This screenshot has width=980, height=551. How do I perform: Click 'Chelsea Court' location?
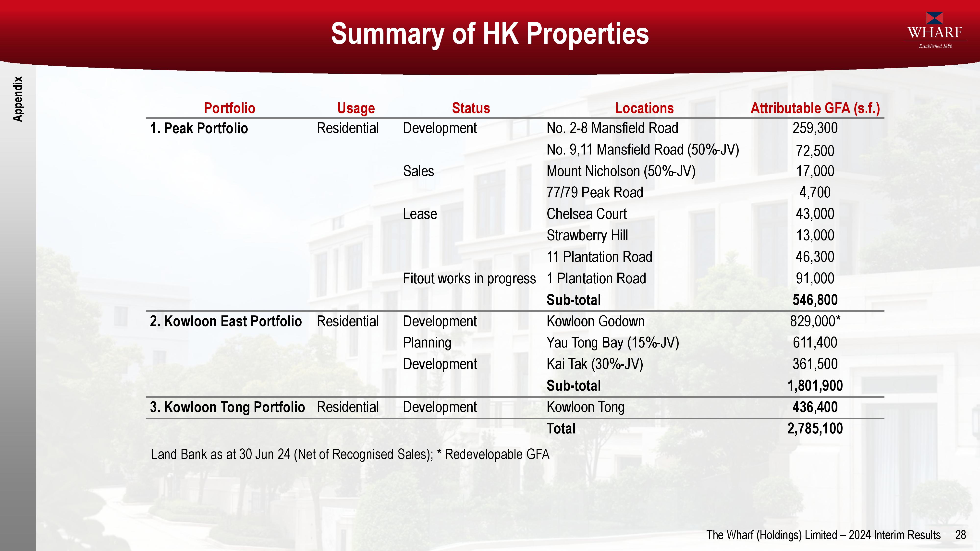587,214
